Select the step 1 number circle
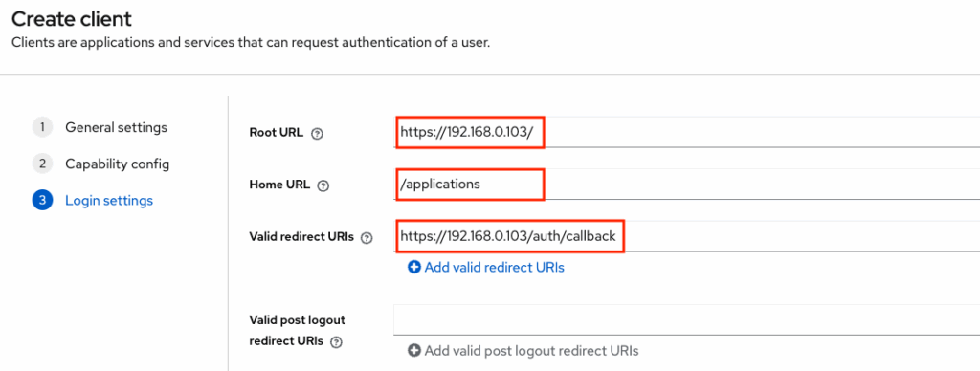 point(42,127)
